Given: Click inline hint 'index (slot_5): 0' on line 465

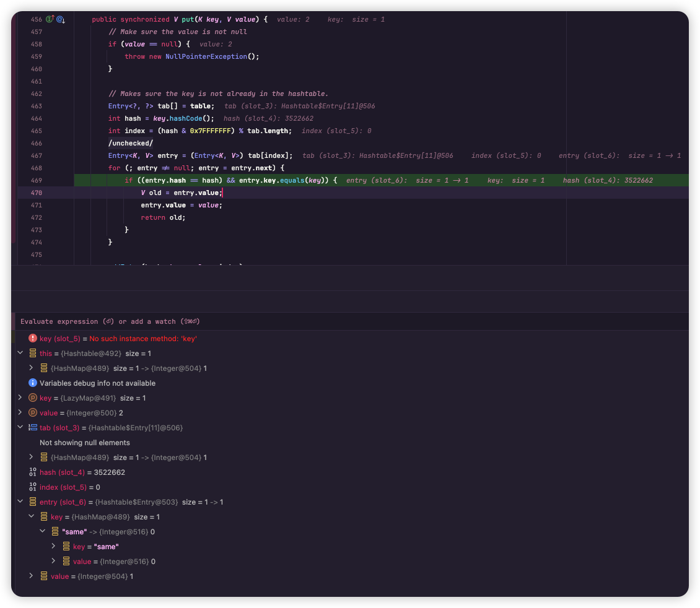Looking at the screenshot, I should point(336,131).
